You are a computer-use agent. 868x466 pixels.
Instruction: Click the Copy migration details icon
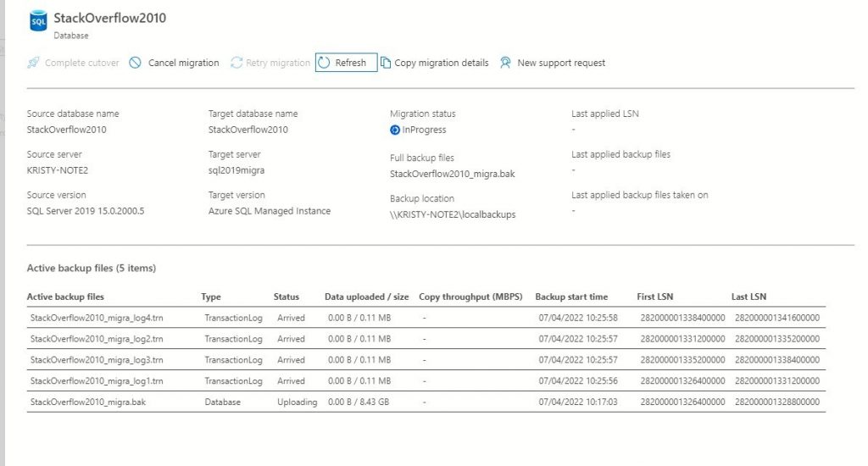click(x=386, y=63)
